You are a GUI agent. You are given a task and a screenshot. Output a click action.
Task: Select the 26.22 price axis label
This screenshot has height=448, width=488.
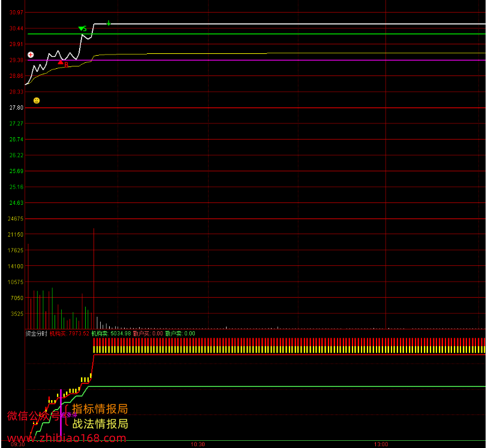[16, 155]
